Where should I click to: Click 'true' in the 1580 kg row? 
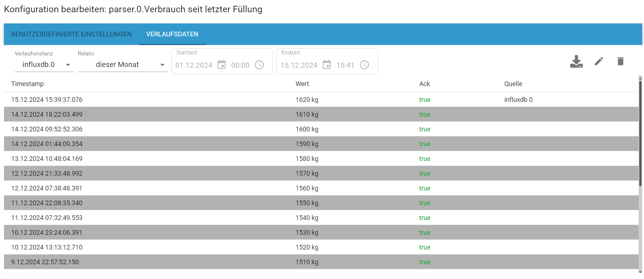tap(425, 159)
